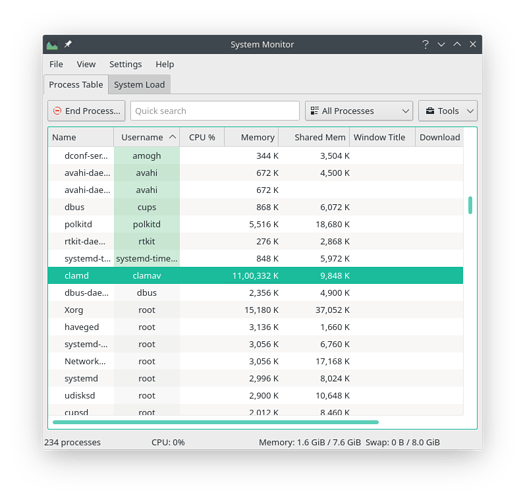Expand the Tools dropdown arrow
The width and height of the screenshot is (525, 500).
point(470,111)
